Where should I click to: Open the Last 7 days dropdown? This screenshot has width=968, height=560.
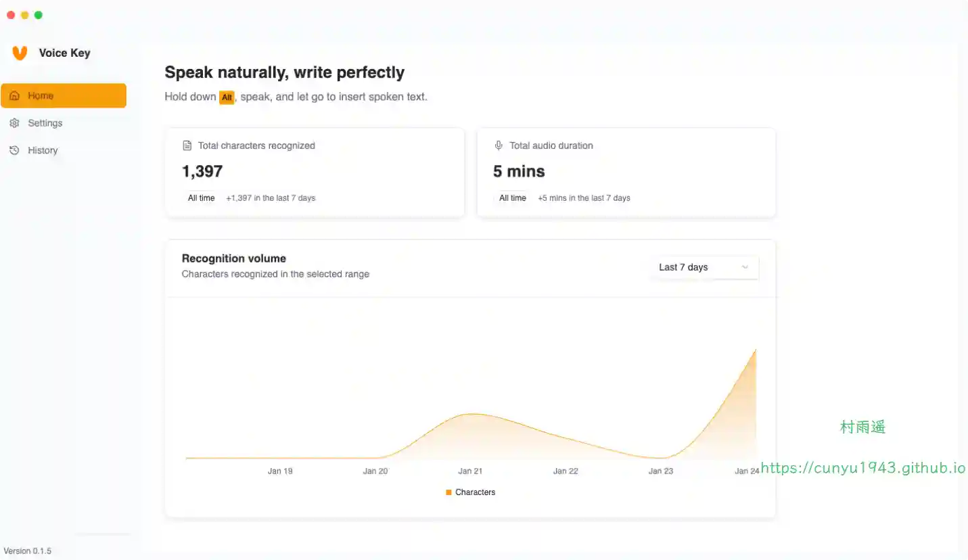(x=704, y=267)
